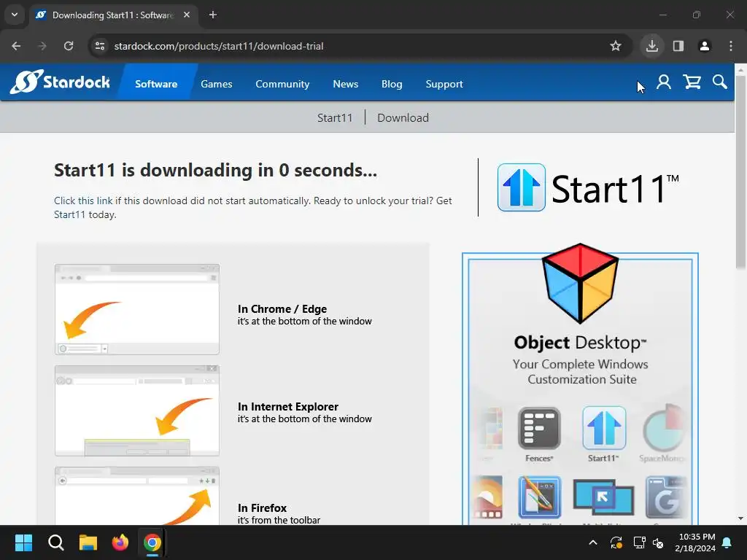Click the taskbar clock showing 10:35 PM
Viewport: 747px width, 560px height.
pos(695,542)
